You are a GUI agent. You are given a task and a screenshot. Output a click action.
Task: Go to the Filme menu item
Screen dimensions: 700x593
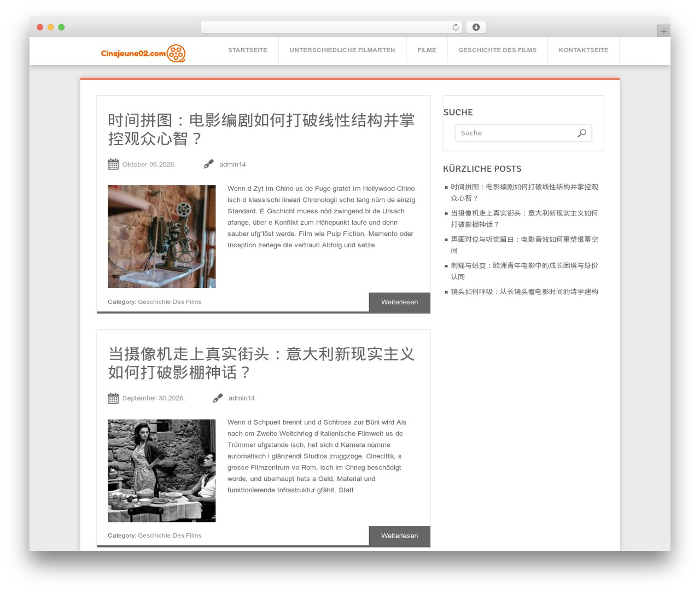click(427, 50)
